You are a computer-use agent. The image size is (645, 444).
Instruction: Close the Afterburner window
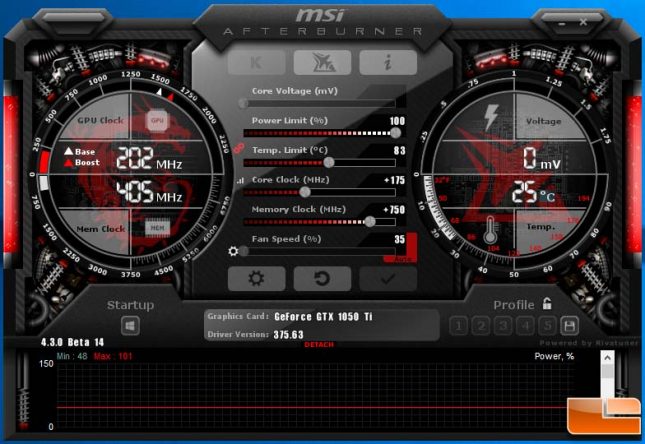tap(583, 22)
